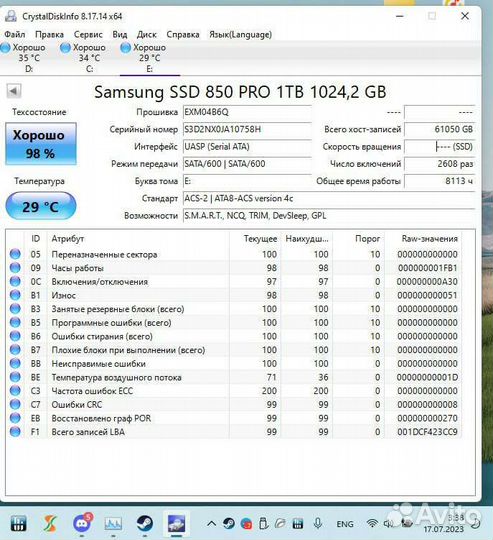Image resolution: width=493 pixels, height=540 pixels.
Task: Click status orb for attribute 09 Часы работы
Action: pos(15,268)
